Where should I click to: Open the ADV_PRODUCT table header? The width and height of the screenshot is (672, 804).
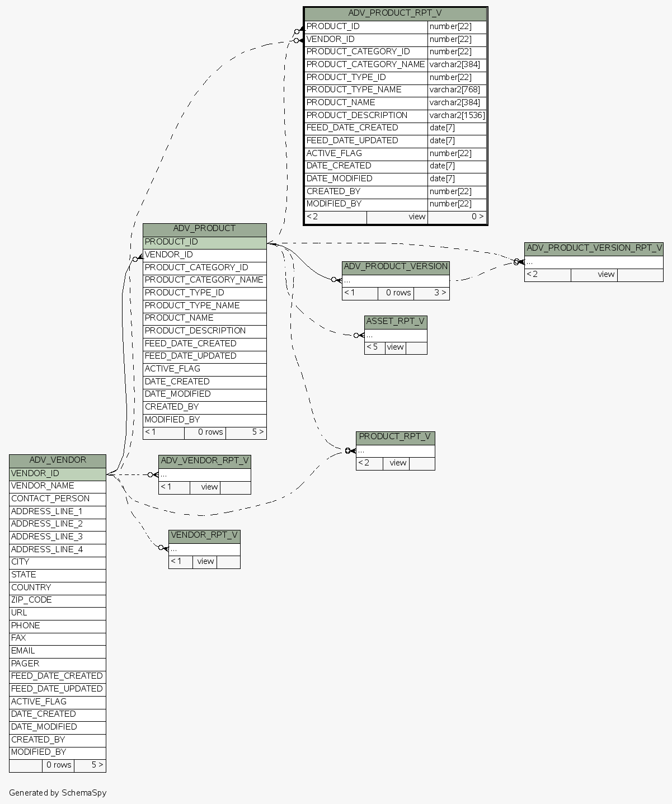tap(204, 229)
